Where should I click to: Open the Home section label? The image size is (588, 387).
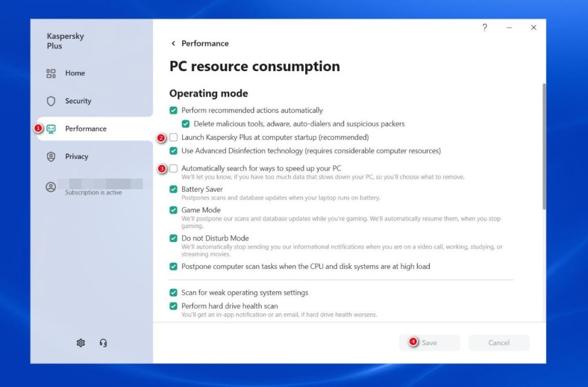click(x=75, y=73)
